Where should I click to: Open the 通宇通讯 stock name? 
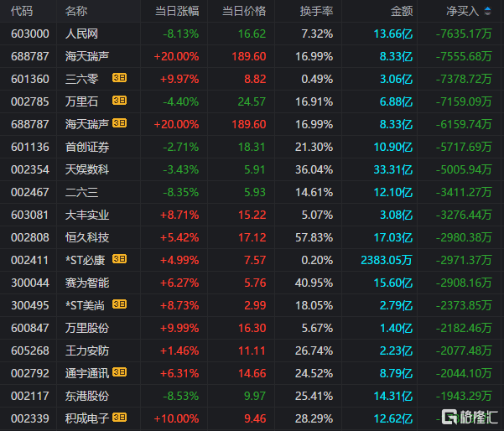pos(87,373)
